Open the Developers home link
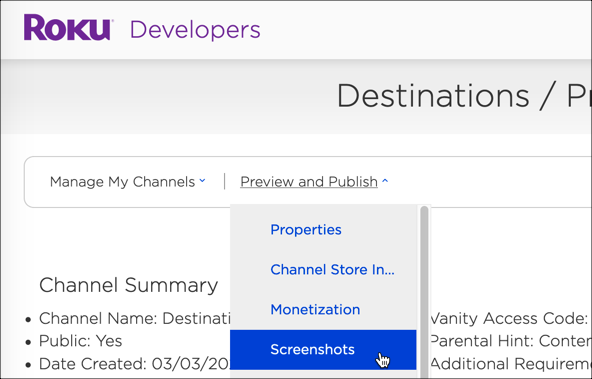This screenshot has height=379, width=592. coord(195,30)
